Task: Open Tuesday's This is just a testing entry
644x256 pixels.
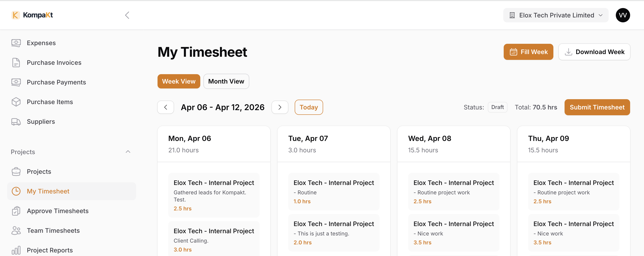Action: click(334, 233)
